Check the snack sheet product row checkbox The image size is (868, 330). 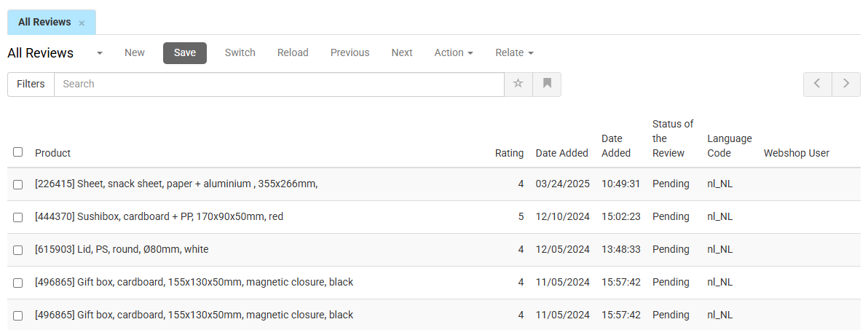(17, 184)
